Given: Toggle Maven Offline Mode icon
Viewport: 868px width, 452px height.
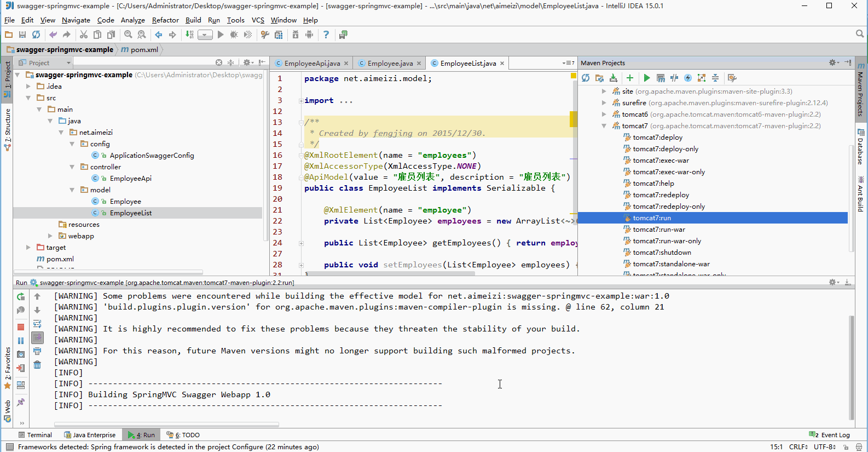Looking at the screenshot, I should point(674,78).
